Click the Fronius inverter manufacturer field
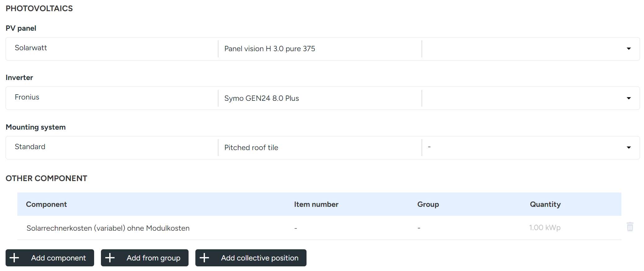 click(x=111, y=97)
